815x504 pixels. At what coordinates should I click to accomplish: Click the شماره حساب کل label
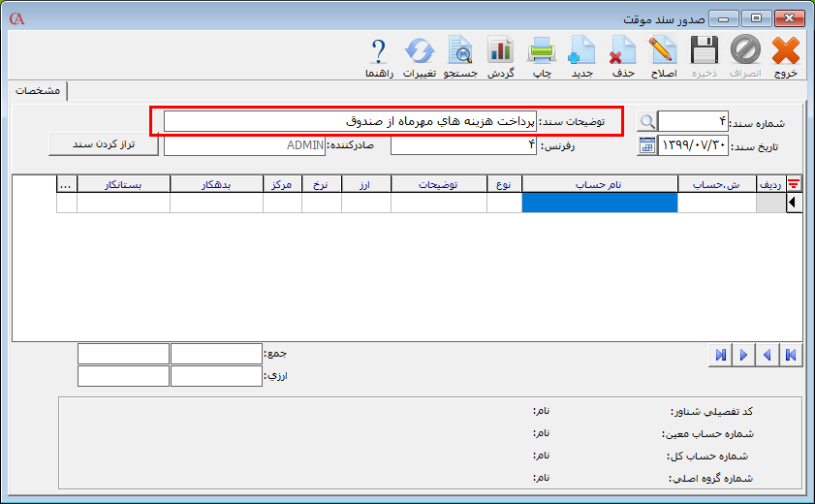click(x=707, y=457)
